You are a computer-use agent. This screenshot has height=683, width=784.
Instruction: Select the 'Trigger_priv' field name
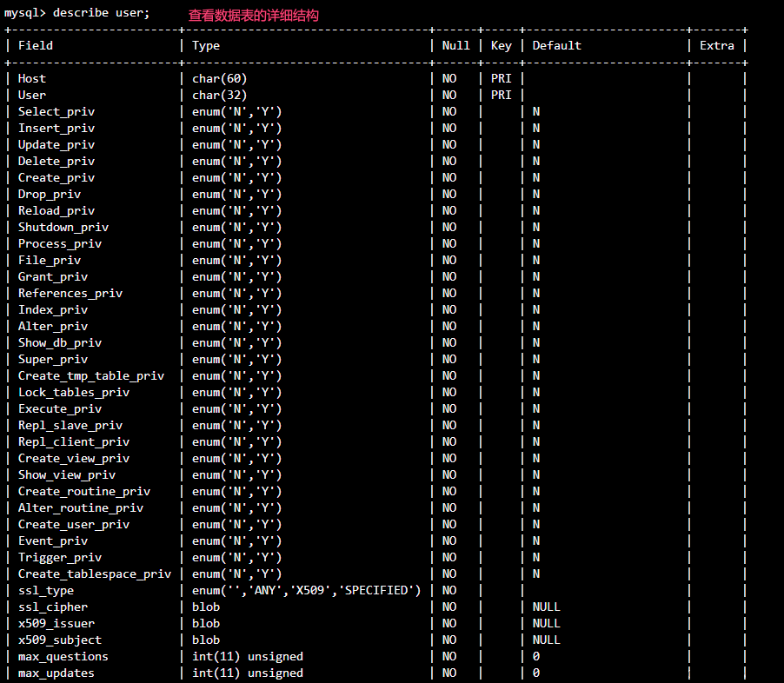pos(60,557)
